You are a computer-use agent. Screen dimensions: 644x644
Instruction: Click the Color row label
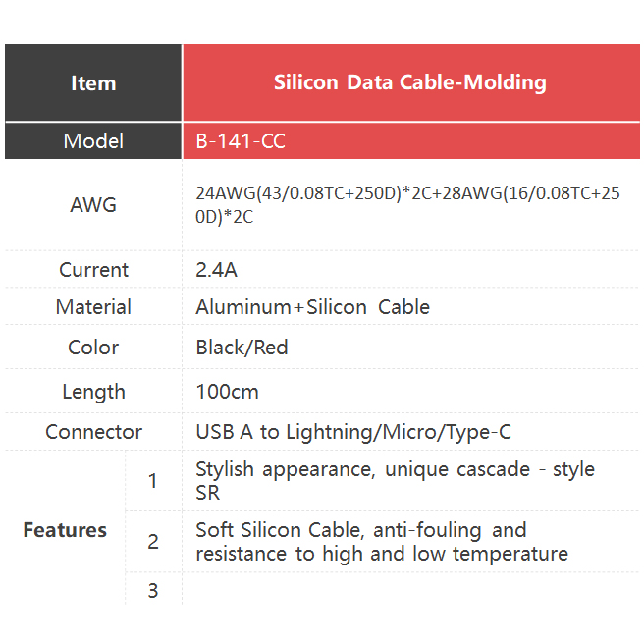tap(93, 348)
